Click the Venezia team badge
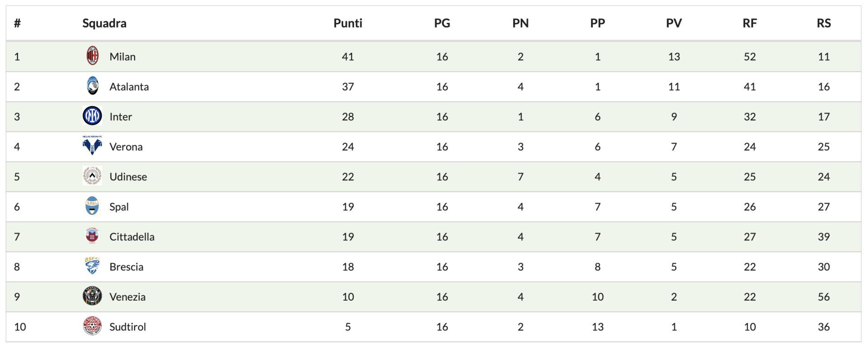This screenshot has width=868, height=349. [x=92, y=297]
